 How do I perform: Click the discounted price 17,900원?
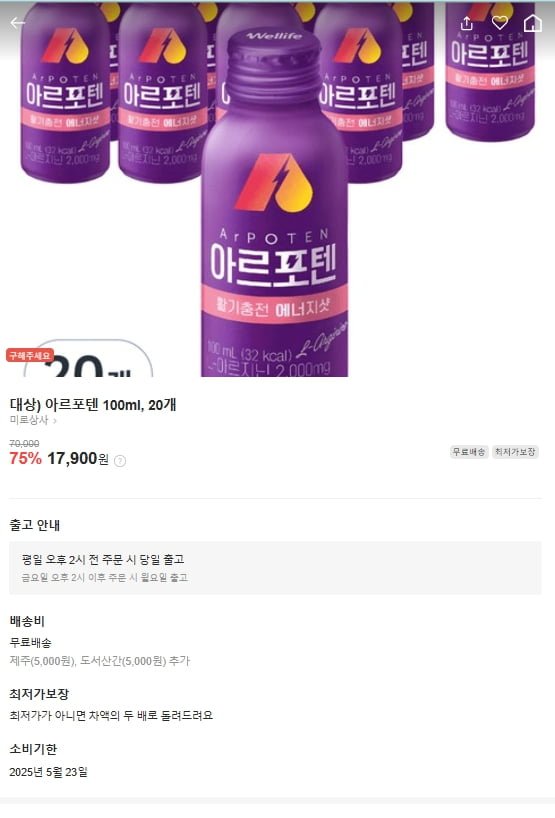[78, 459]
